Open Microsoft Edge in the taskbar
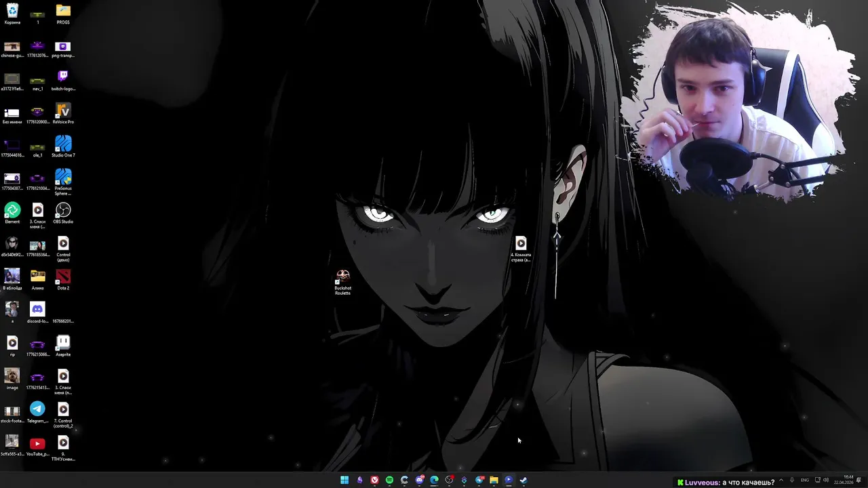 (434, 480)
